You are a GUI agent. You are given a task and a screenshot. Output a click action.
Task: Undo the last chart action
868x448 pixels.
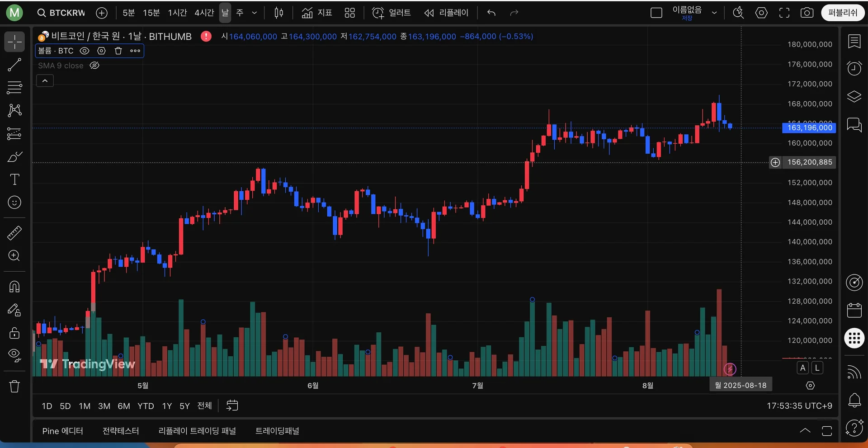pos(491,13)
